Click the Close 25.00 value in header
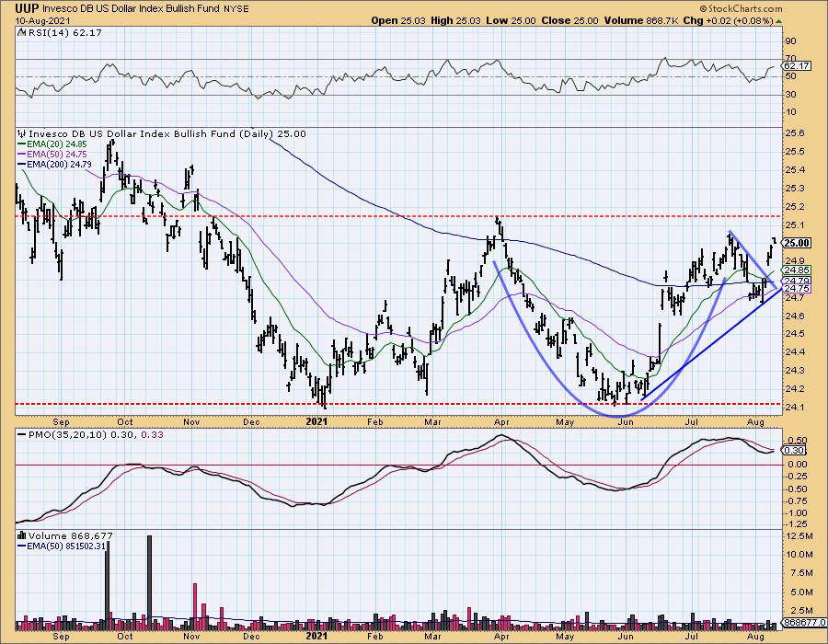828x644 pixels. pos(569,20)
